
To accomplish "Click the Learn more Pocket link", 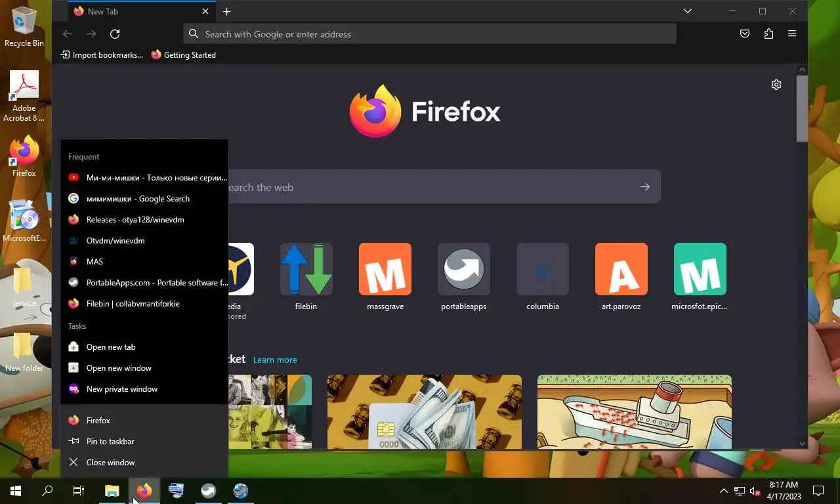I will pos(275,360).
